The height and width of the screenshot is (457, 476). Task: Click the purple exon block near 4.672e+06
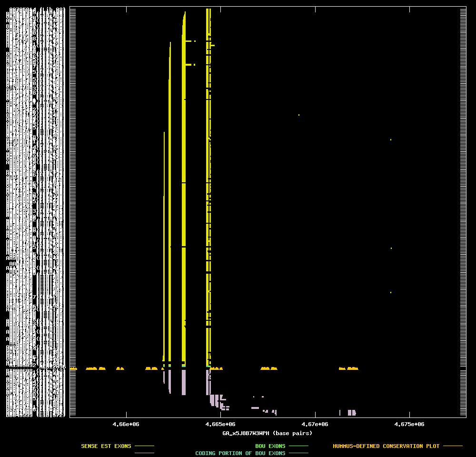(x=352, y=412)
